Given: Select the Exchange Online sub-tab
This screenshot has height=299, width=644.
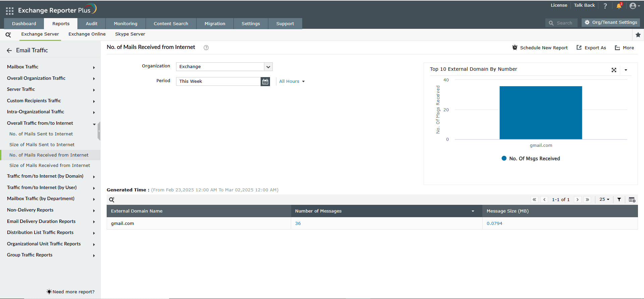Looking at the screenshot, I should [87, 34].
